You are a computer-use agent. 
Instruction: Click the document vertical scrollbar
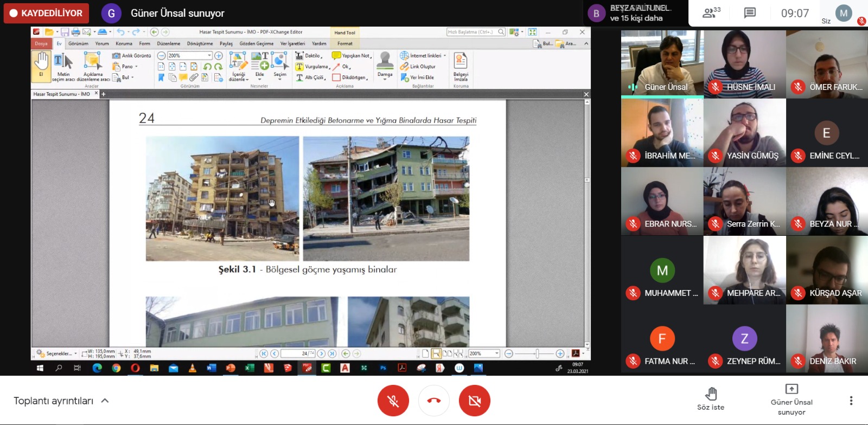pos(587,222)
